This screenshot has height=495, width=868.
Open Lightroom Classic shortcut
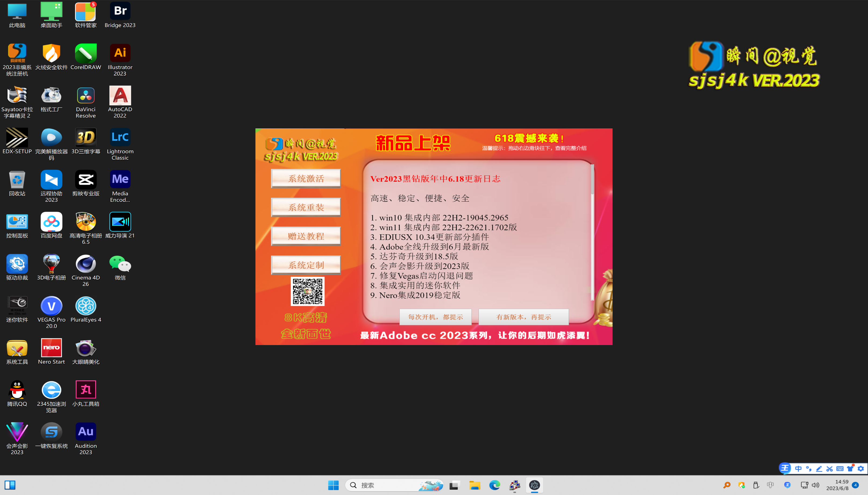coord(120,144)
